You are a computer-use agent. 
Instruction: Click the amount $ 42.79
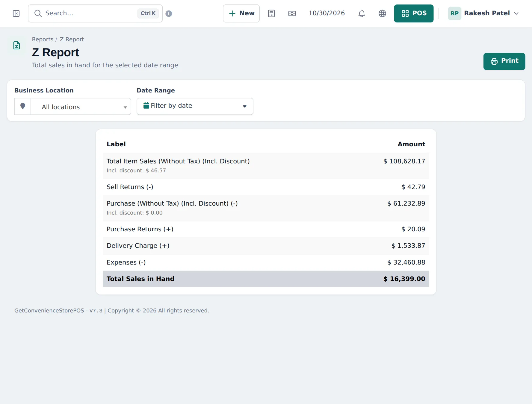point(413,187)
